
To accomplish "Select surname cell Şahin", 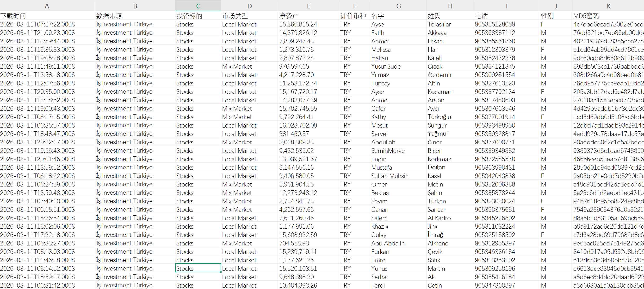I will [x=450, y=193].
